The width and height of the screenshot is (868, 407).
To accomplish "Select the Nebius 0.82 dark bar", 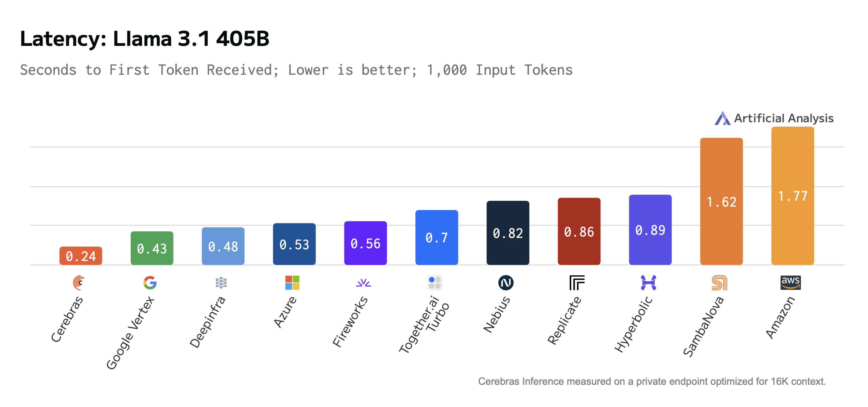I will pyautogui.click(x=508, y=233).
